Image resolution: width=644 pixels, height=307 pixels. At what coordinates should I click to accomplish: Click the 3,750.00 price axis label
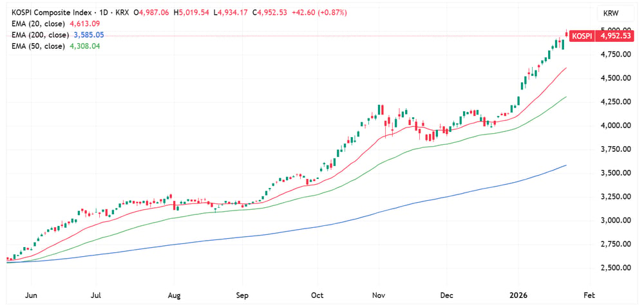click(615, 149)
